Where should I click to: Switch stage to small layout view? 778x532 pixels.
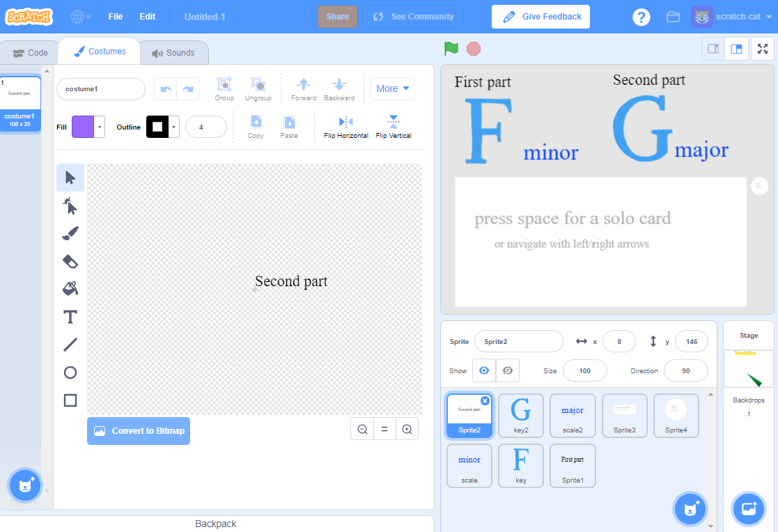712,49
